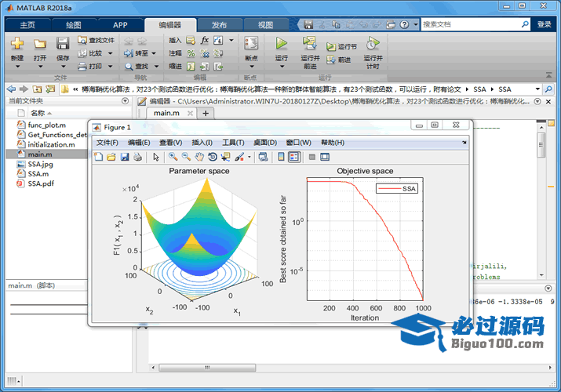Click 查找文件 (Find Files) in the ribbon
This screenshot has width=561, height=392.
coord(96,41)
